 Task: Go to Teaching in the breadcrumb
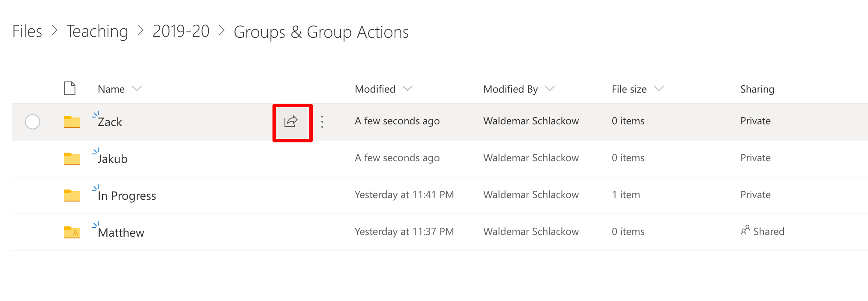(97, 31)
